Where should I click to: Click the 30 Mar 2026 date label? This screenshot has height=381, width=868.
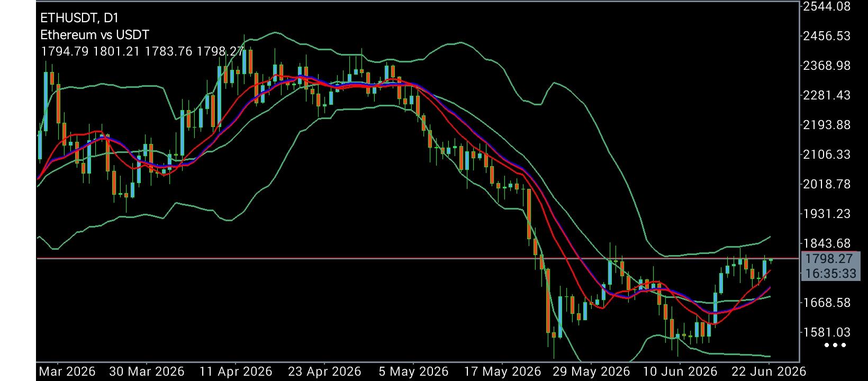147,371
